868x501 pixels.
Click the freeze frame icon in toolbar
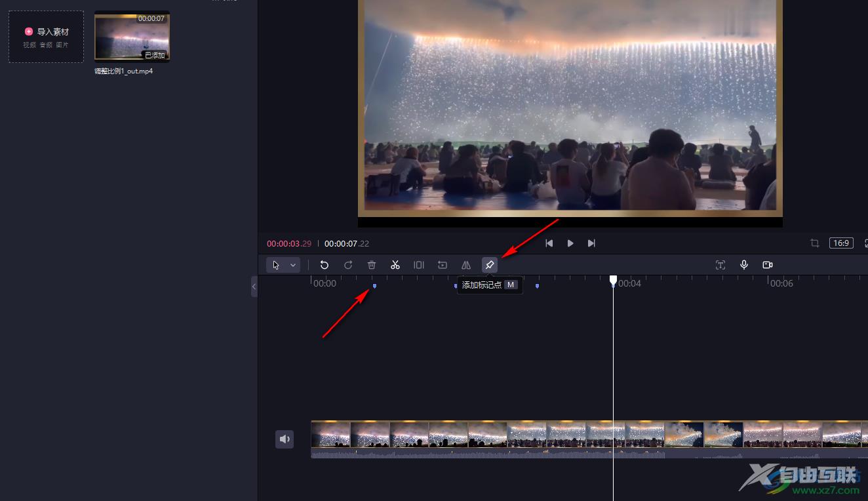(x=443, y=265)
